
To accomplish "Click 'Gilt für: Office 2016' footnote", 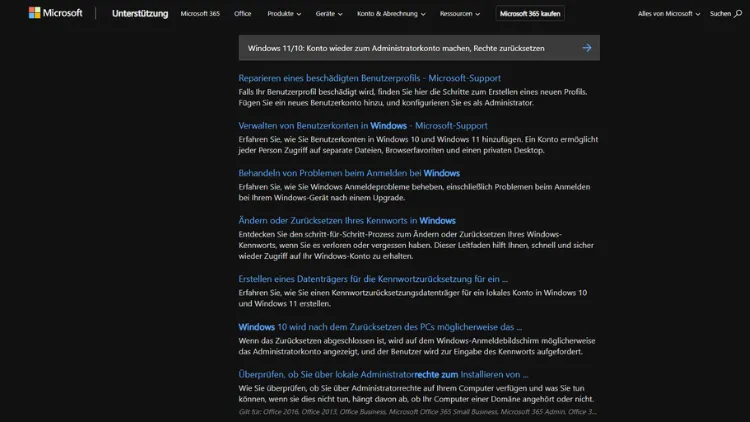I will (x=418, y=411).
